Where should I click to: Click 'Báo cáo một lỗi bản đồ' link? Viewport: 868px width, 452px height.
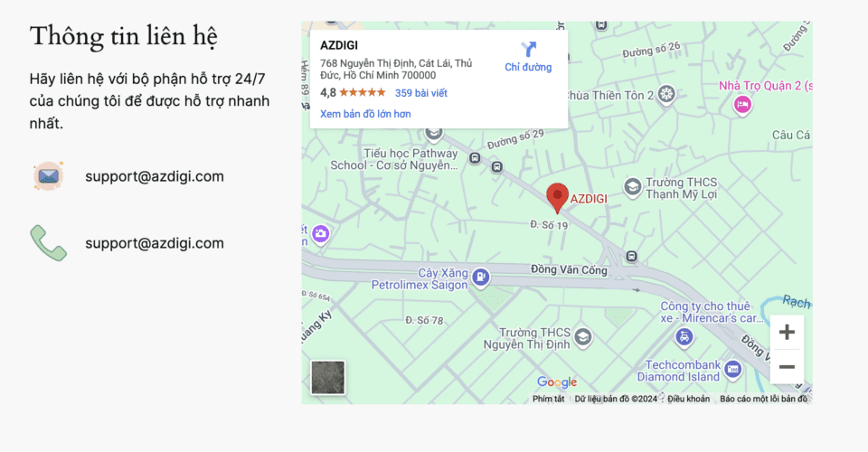tap(763, 399)
